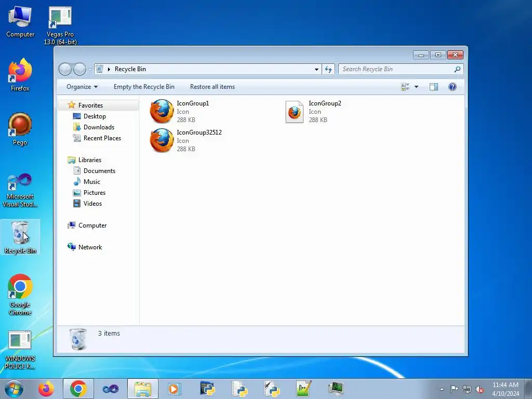Click the network tray icon

(x=467, y=389)
